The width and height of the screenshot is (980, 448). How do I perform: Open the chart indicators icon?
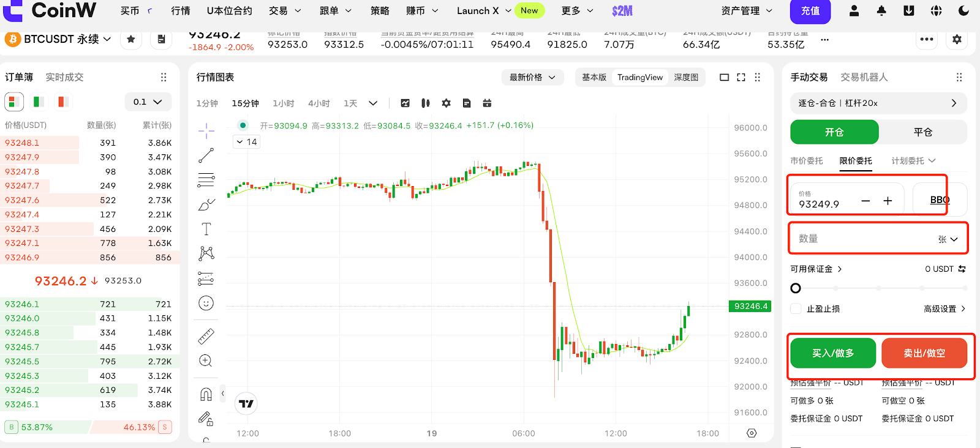(x=405, y=103)
